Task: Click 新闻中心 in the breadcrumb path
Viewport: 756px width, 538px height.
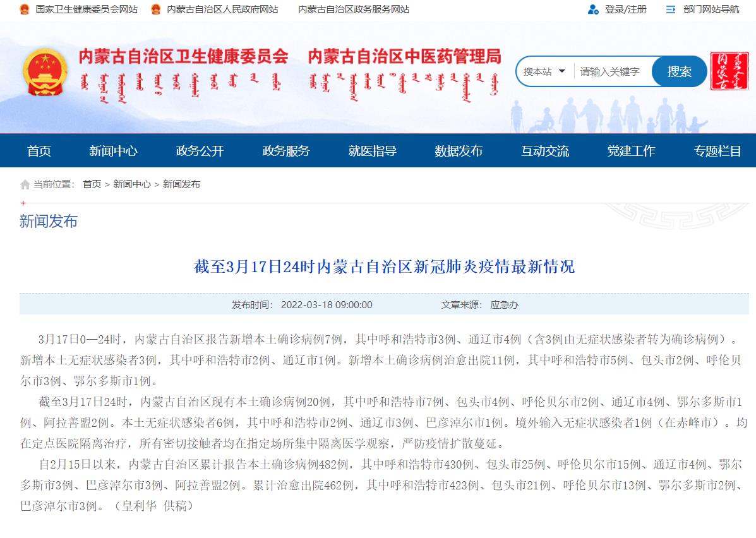Action: pyautogui.click(x=132, y=184)
